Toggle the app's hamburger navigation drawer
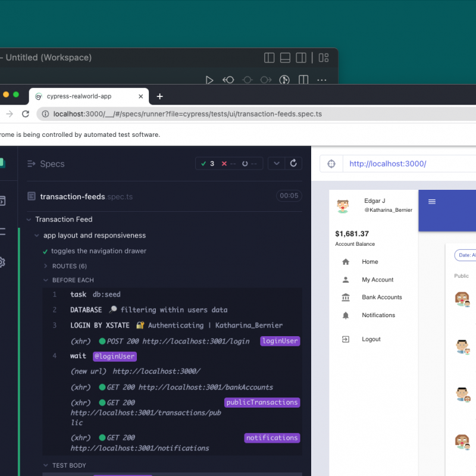Screen dimensions: 476x476 [432, 202]
